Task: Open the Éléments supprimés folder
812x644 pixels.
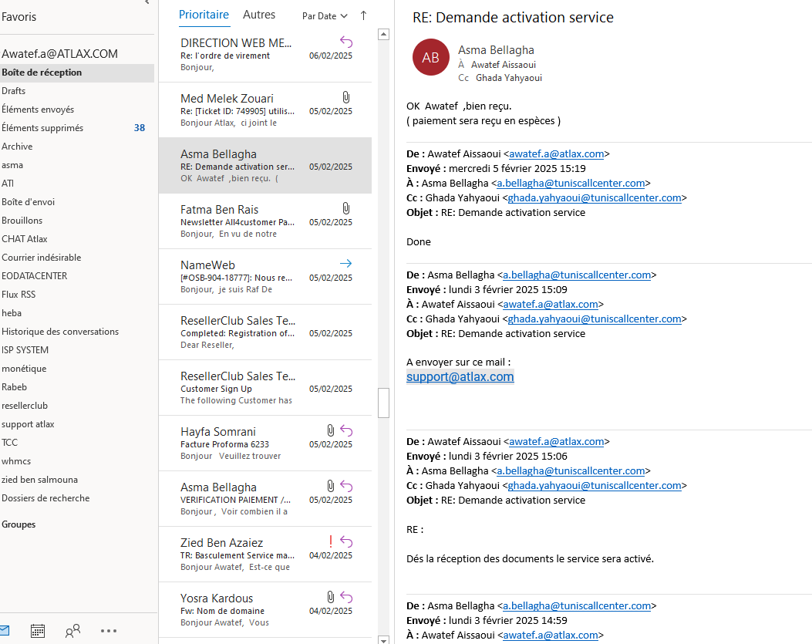Action: pyautogui.click(x=42, y=128)
